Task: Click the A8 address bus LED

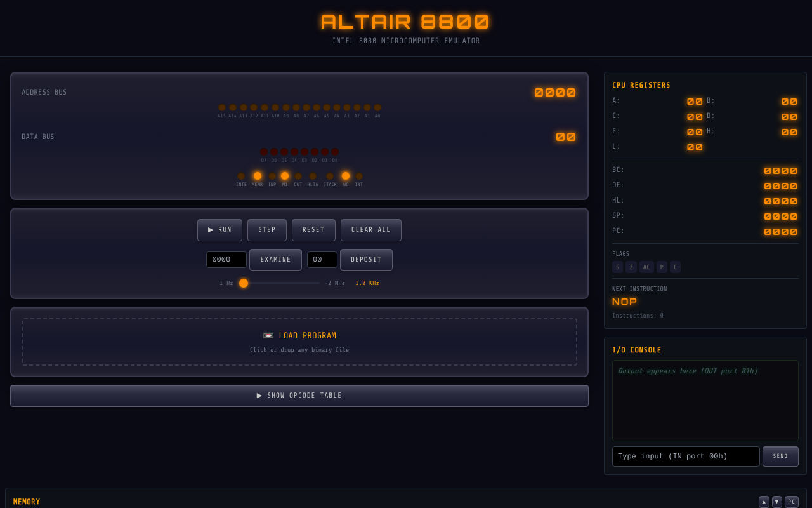Action: click(296, 108)
